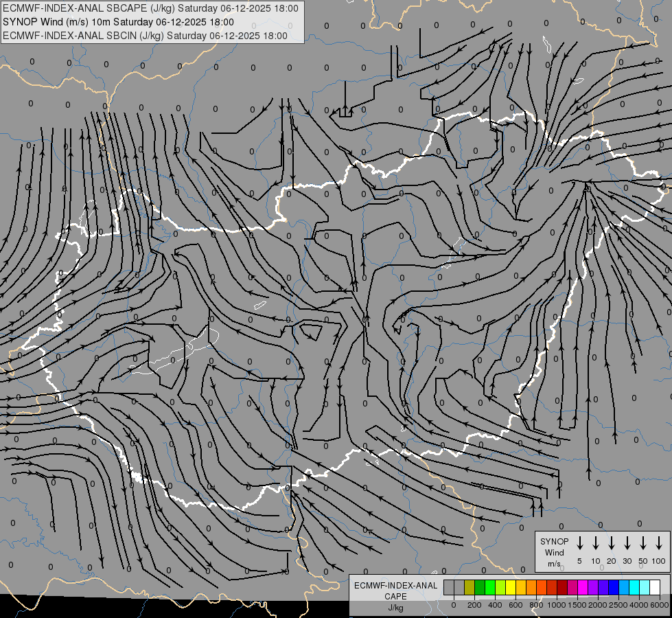The image size is (672, 618).
Task: Click the 800 tick label on CAPE scale
Action: point(536,605)
